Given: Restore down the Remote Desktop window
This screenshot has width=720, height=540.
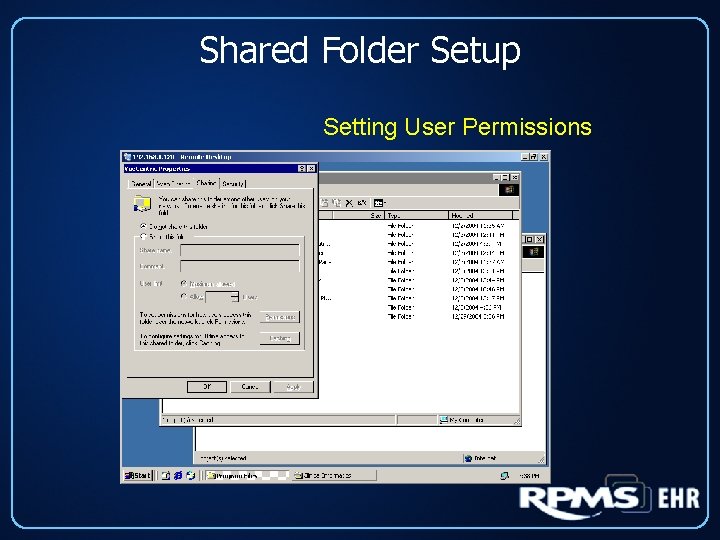Looking at the screenshot, I should tap(534, 157).
